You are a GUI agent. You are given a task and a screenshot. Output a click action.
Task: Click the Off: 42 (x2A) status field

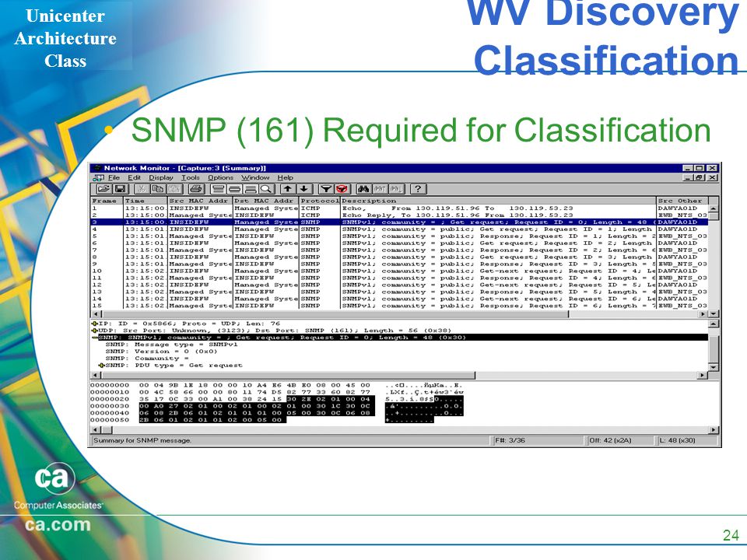point(620,440)
